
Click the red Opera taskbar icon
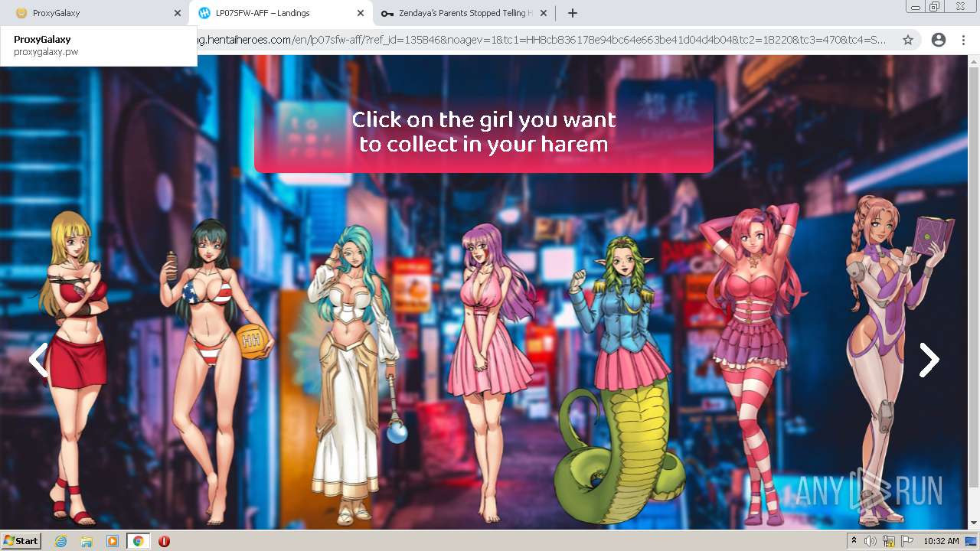(x=164, y=541)
